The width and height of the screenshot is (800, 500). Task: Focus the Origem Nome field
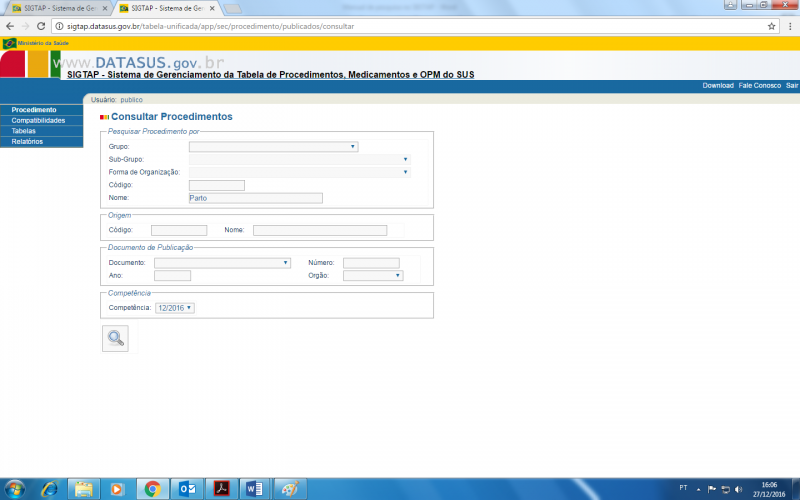pos(320,230)
